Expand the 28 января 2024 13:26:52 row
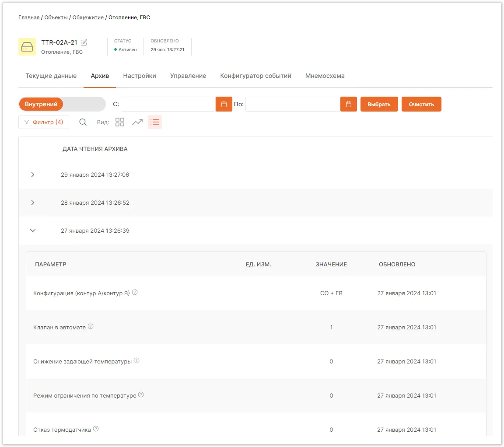 33,203
